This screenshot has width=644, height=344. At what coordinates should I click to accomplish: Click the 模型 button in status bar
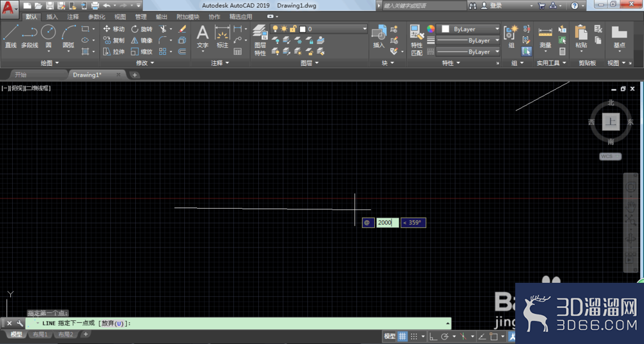pos(390,336)
